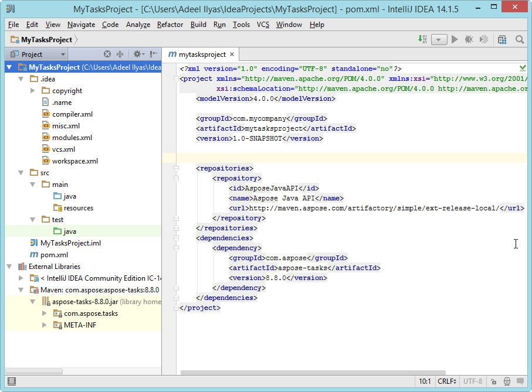Viewport: 532px width, 392px height.
Task: Open the VCS menu
Action: [263, 25]
